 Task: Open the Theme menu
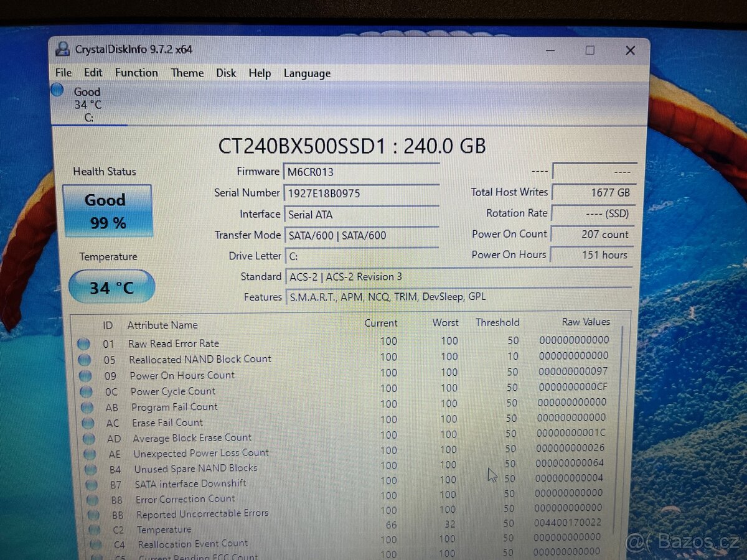(187, 73)
